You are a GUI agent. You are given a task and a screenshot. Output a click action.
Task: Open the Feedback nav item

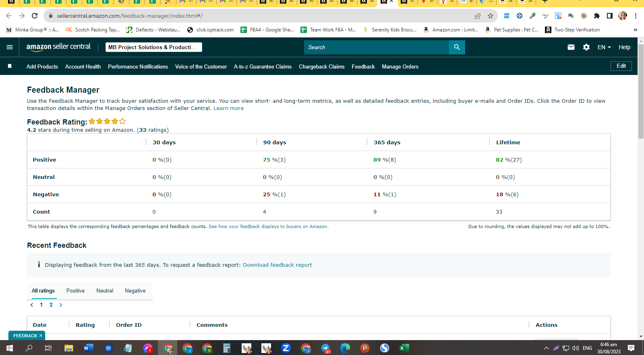point(363,66)
